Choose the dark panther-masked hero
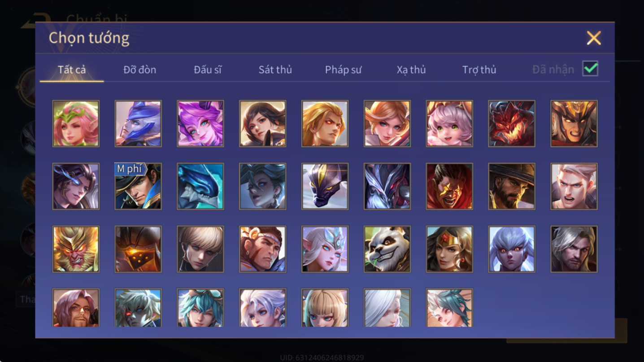Viewport: 644px width, 362px height. coord(325,186)
